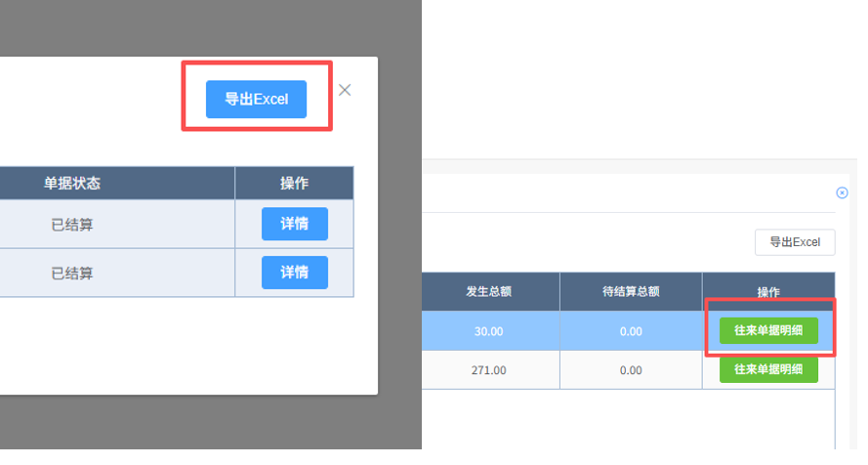
Task: Click the blue 导出Excel button in dialog
Action: (x=256, y=99)
